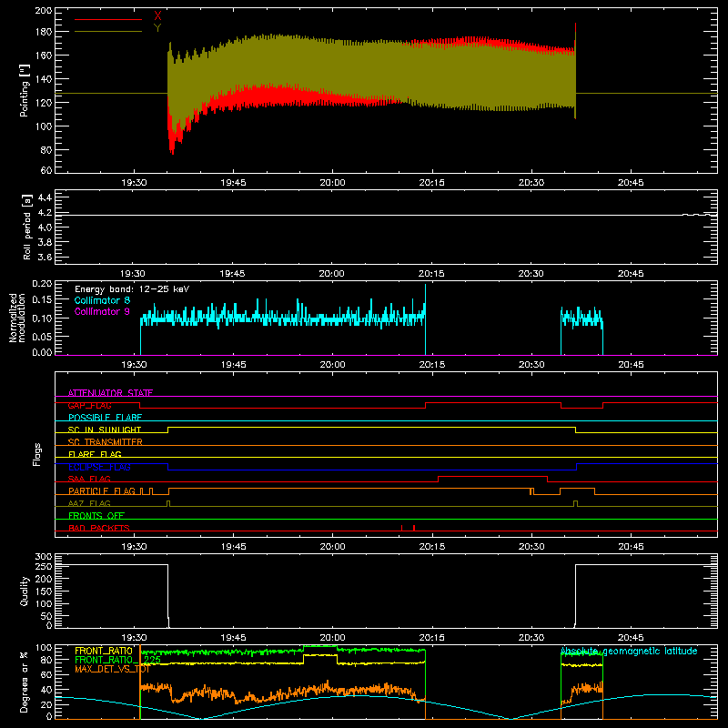728x728 pixels.
Task: Click 20:30 time tick under Quality panel
Action: pos(531,638)
